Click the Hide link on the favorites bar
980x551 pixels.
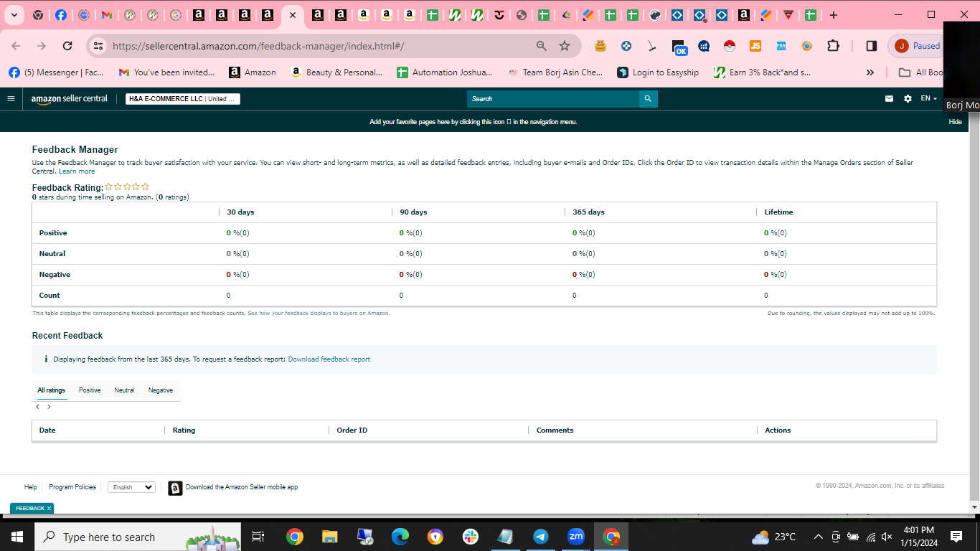click(x=956, y=122)
